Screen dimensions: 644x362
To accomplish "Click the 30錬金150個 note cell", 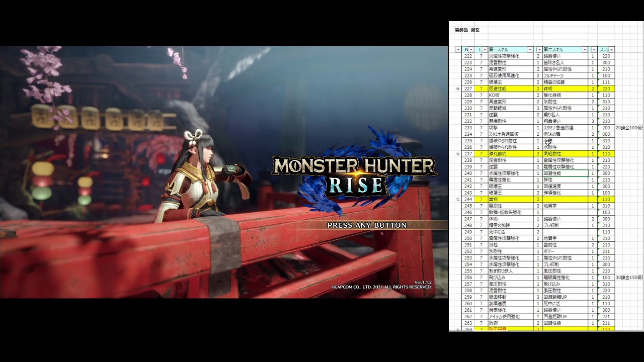I will (x=629, y=278).
